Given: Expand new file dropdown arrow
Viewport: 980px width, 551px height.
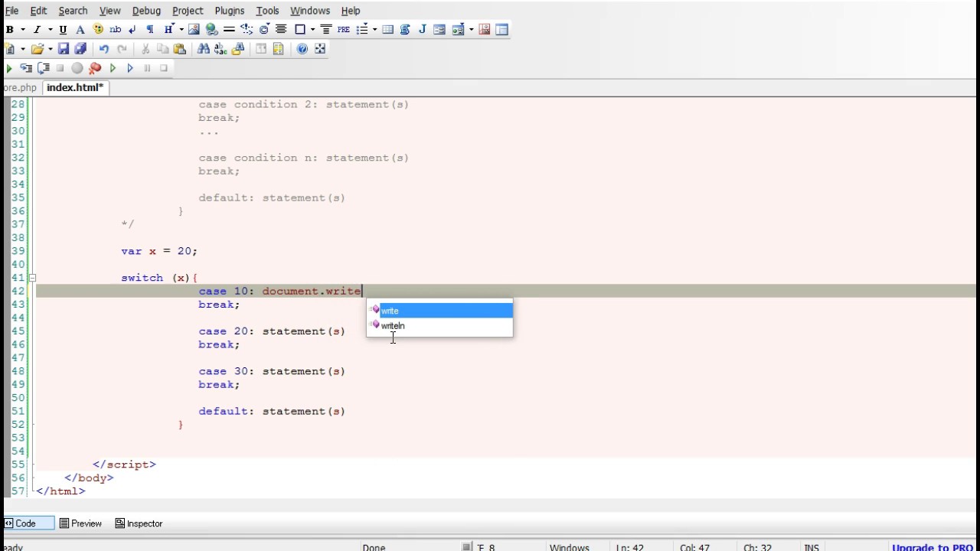Looking at the screenshot, I should (x=23, y=49).
